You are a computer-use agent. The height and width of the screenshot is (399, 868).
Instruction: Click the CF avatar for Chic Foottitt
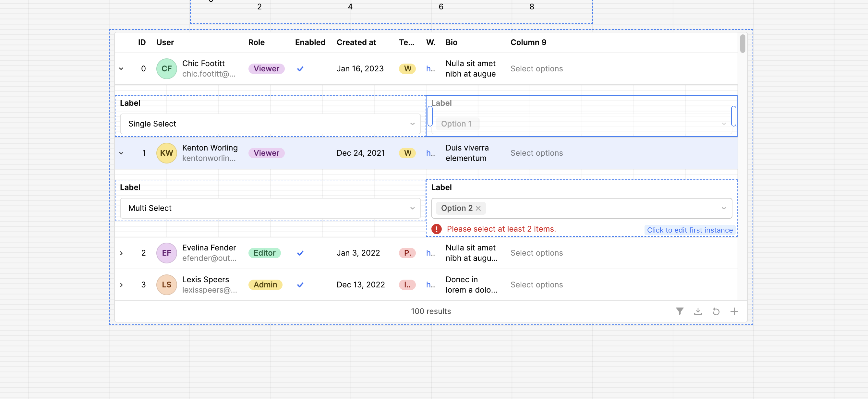point(166,68)
